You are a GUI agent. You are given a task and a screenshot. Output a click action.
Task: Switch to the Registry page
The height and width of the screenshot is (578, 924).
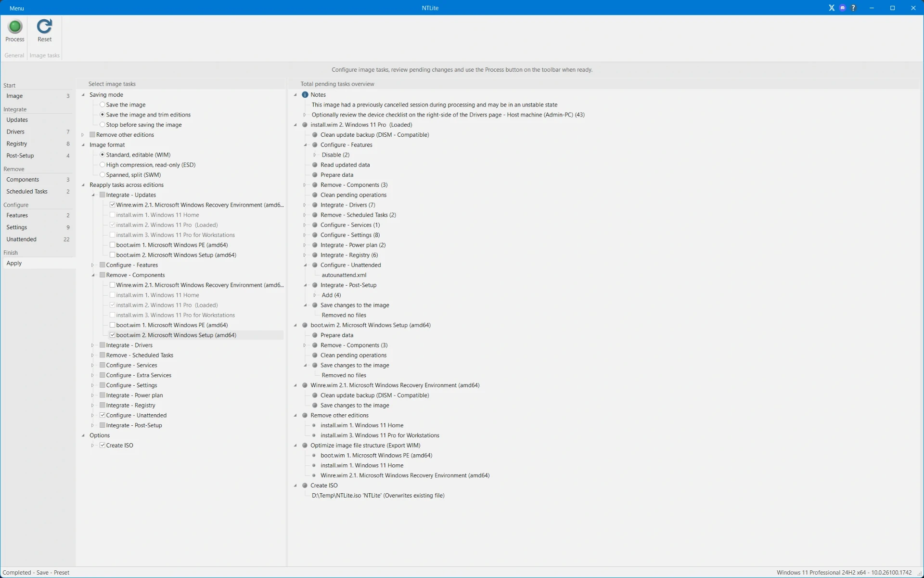click(x=38, y=144)
